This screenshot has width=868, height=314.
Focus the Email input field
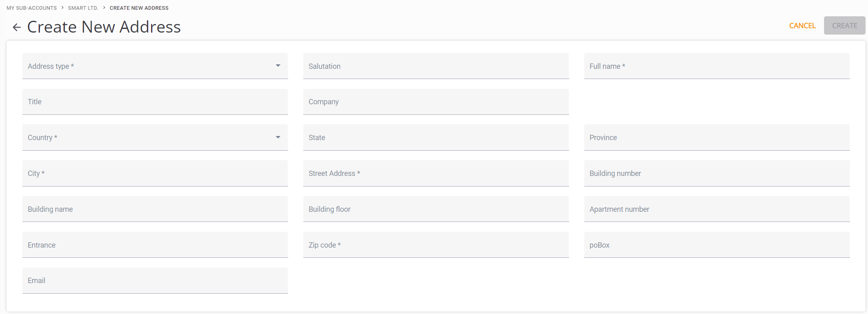(x=155, y=281)
